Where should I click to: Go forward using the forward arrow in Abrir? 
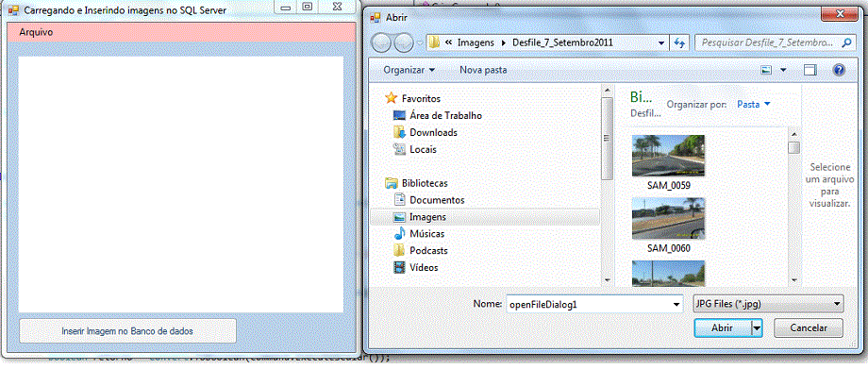click(x=404, y=43)
